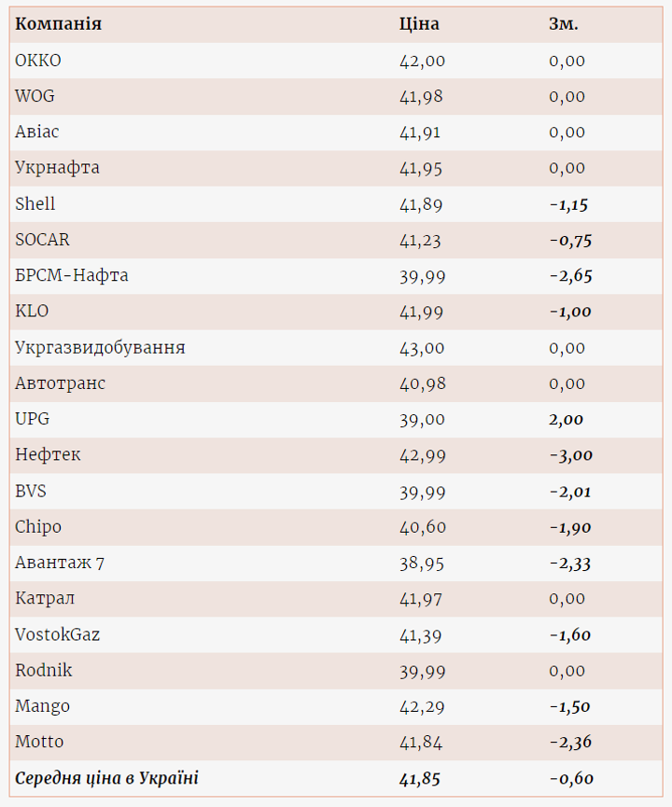Click the БРСМ-Нафта company name
Image resolution: width=672 pixels, height=807 pixels.
coord(72,276)
